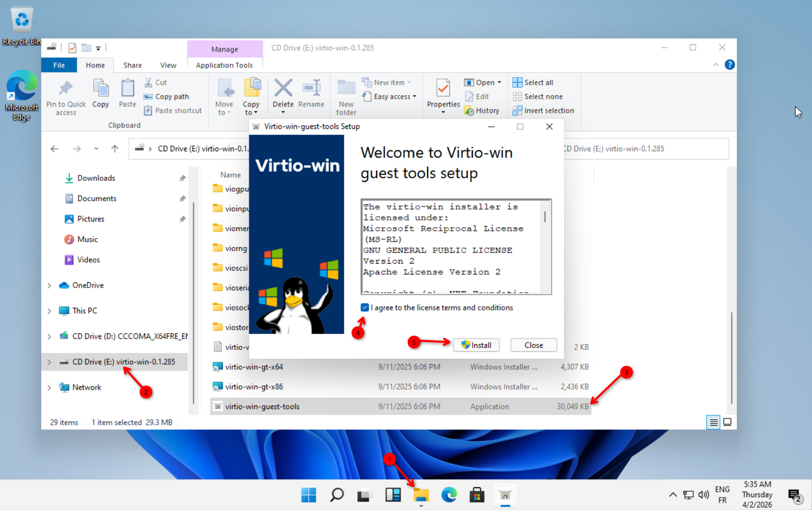
Task: Uncheck the license agreement checkbox
Action: (365, 308)
